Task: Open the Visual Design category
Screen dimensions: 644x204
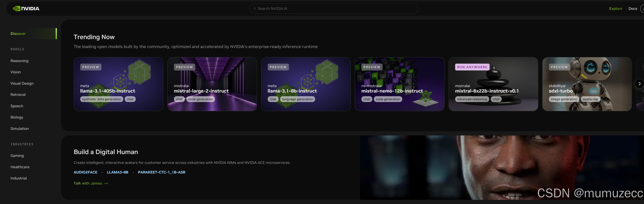Action: coord(22,83)
